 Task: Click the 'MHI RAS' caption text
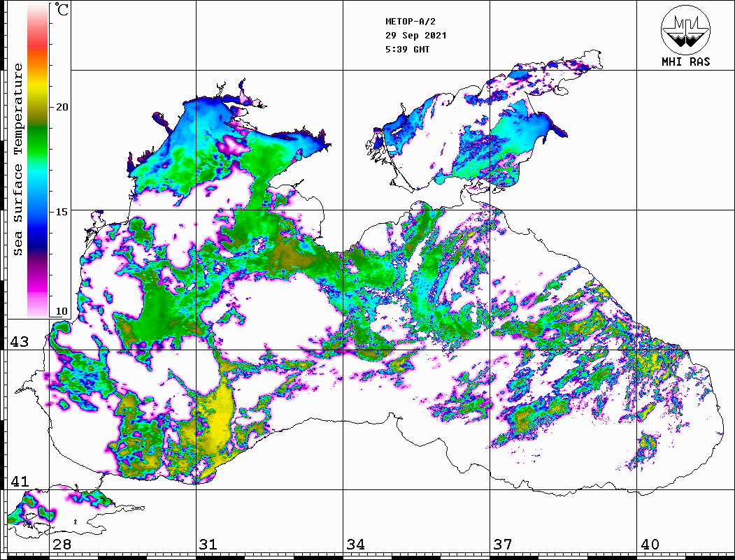point(686,62)
